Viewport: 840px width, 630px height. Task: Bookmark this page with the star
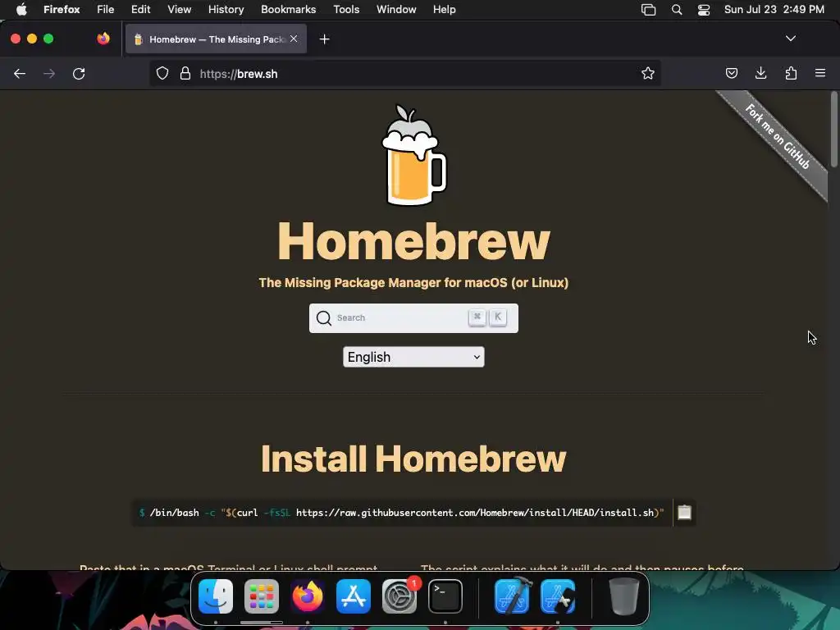pyautogui.click(x=648, y=73)
